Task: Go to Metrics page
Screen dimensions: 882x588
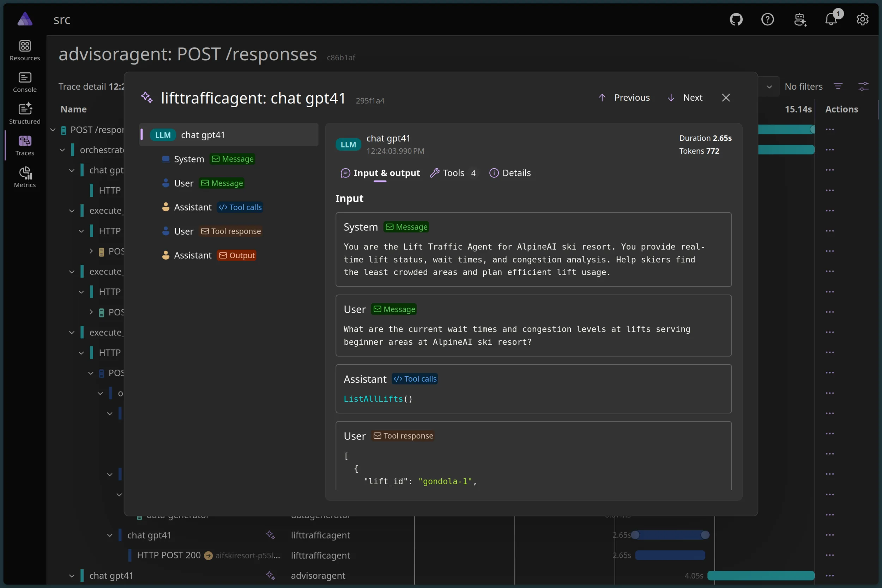Action: pyautogui.click(x=25, y=177)
